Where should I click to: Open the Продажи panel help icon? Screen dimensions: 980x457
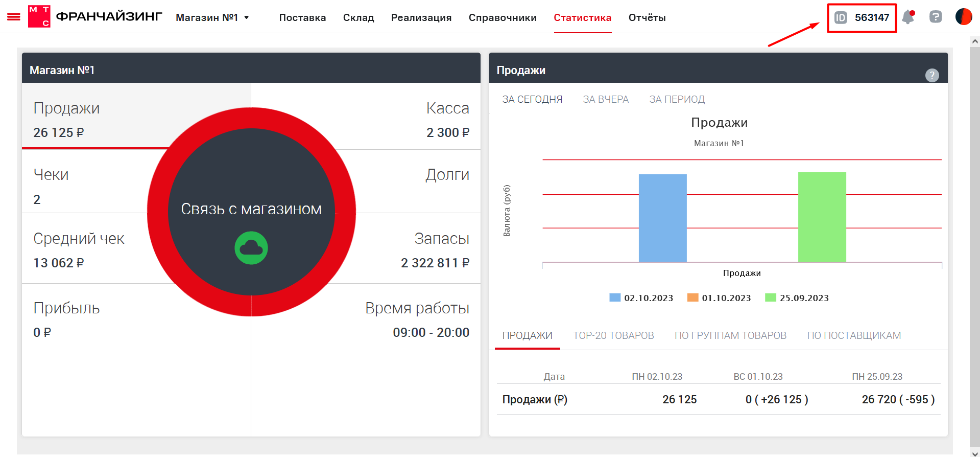[x=932, y=76]
